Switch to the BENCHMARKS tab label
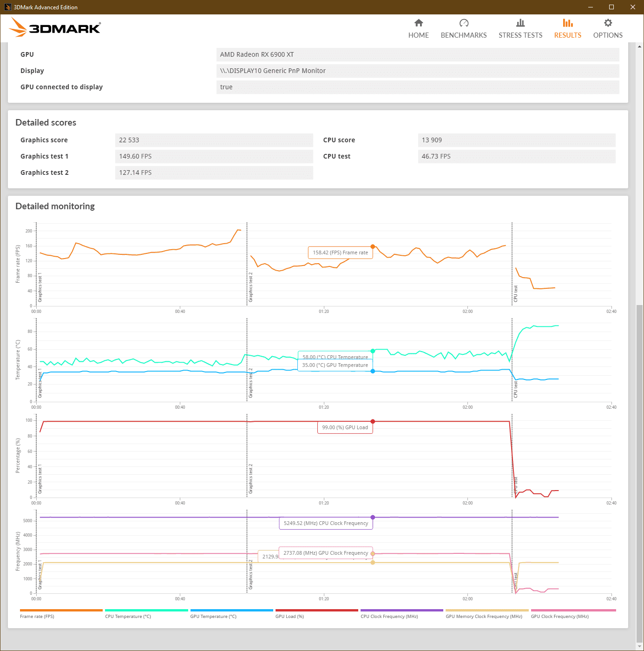The height and width of the screenshot is (651, 644). [464, 35]
